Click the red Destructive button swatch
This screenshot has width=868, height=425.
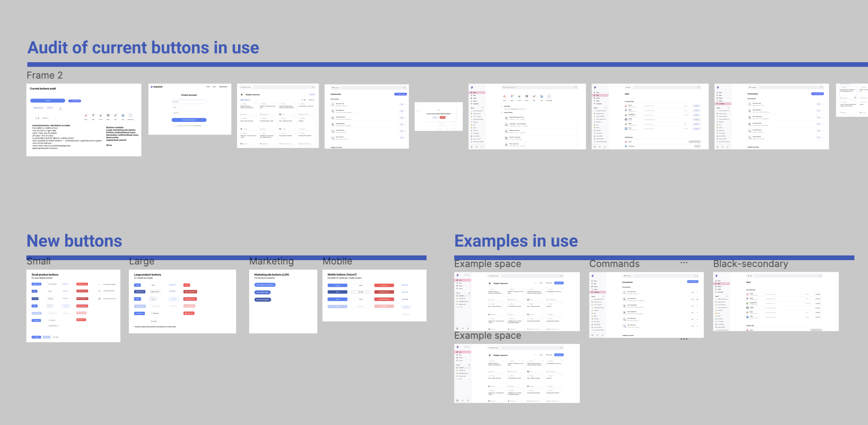coord(82,284)
